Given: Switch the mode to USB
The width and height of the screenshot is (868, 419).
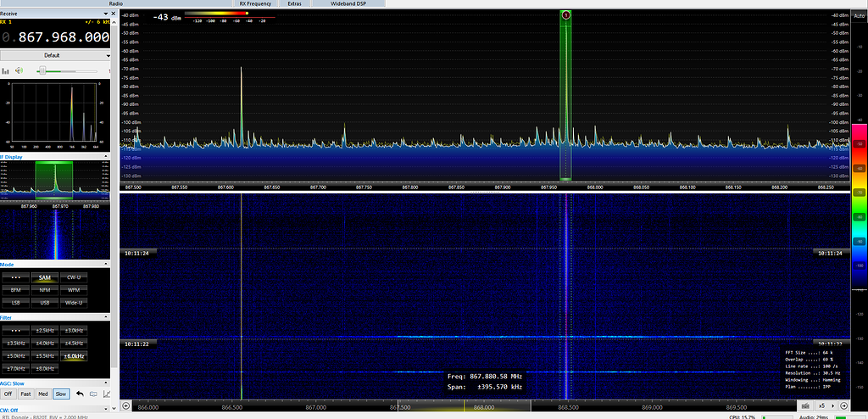Looking at the screenshot, I should 44,302.
